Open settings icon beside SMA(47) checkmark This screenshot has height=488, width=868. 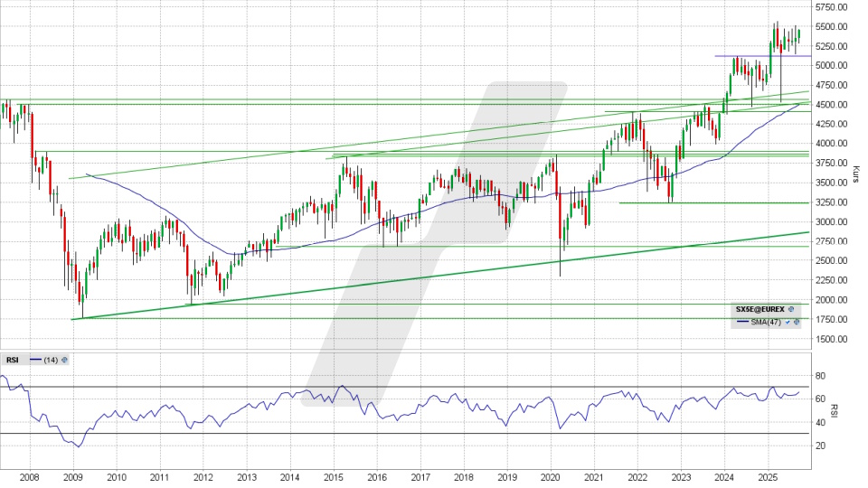point(797,322)
